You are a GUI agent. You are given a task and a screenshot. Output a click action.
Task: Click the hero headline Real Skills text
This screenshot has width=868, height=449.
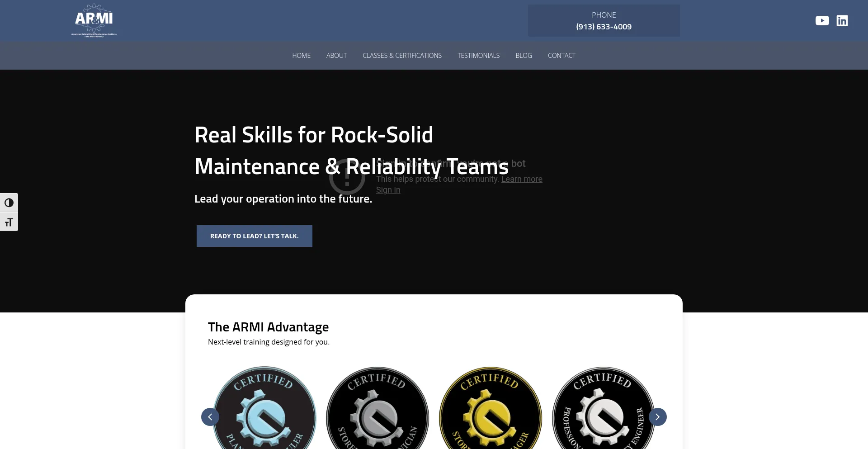point(352,151)
